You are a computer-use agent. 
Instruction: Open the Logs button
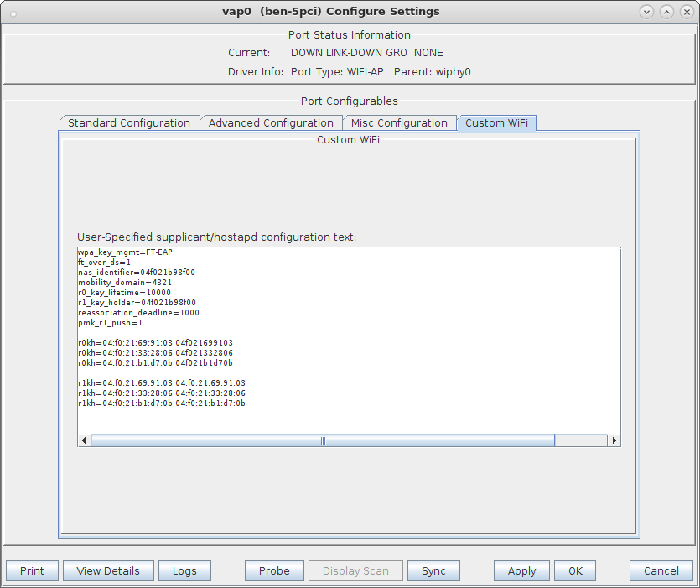pos(184,571)
